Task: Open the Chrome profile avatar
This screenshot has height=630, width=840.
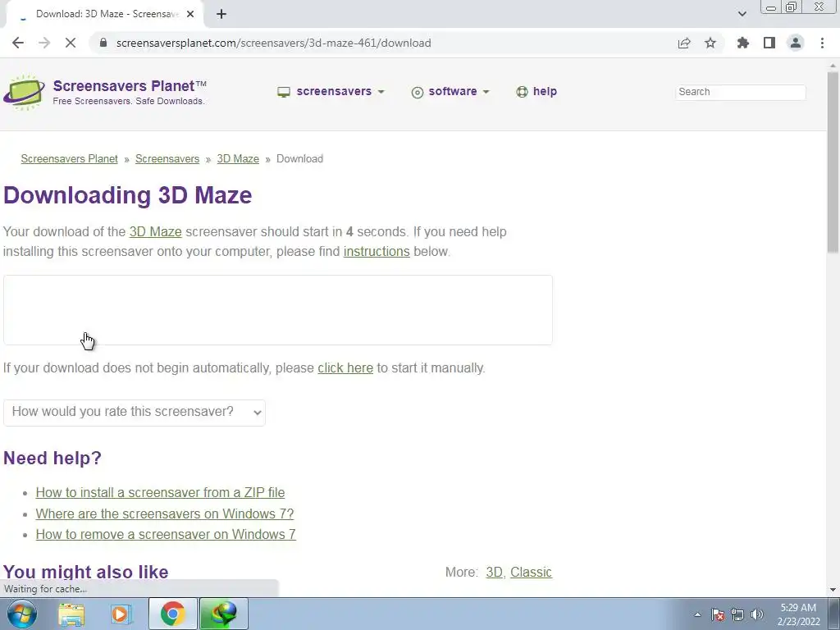Action: (x=796, y=43)
